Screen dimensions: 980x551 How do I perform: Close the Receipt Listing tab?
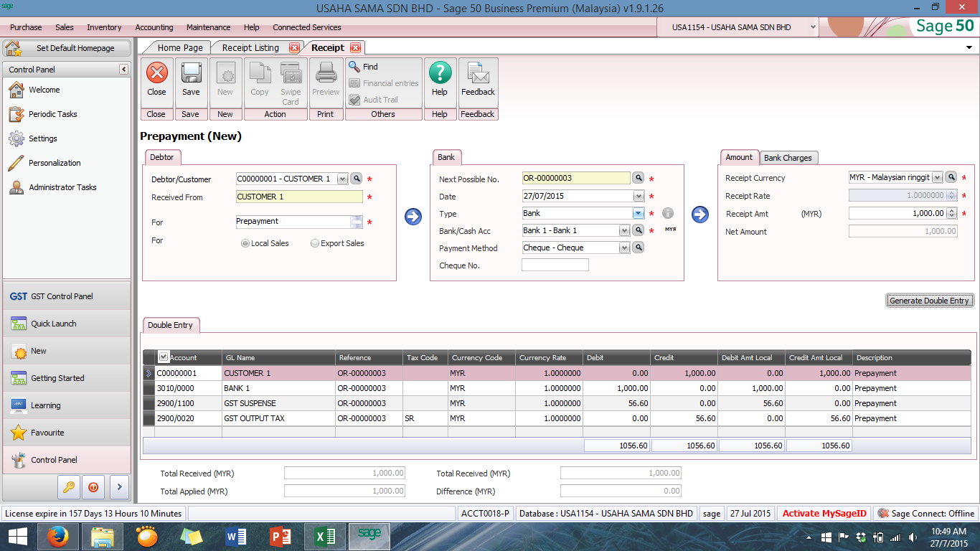tap(293, 48)
